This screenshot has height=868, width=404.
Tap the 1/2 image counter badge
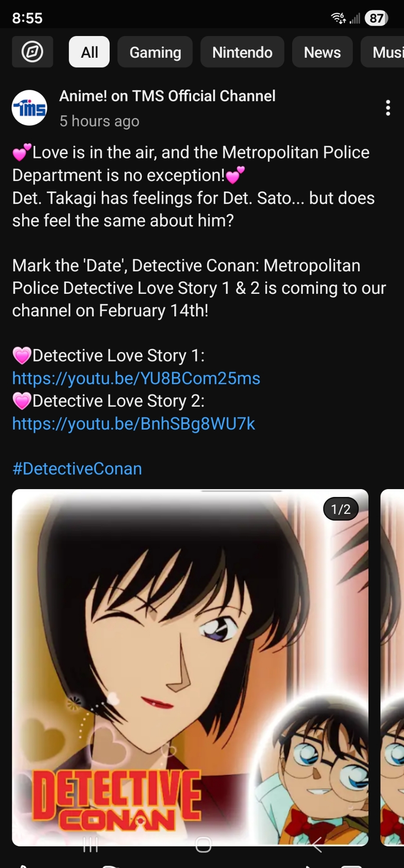click(x=341, y=509)
